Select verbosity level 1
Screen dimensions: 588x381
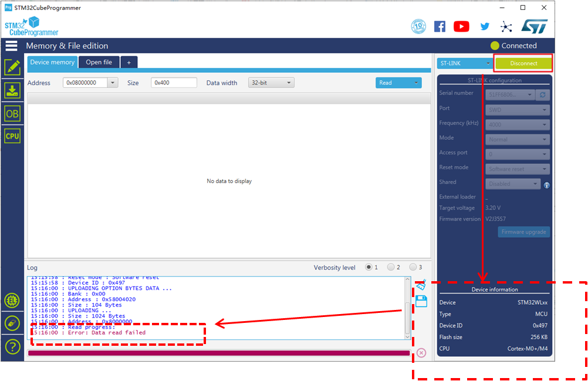point(369,267)
